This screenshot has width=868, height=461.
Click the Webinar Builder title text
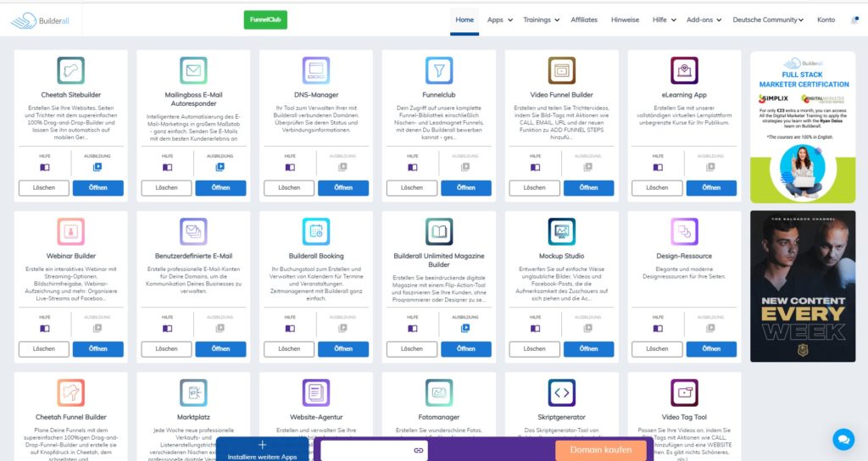pyautogui.click(x=71, y=256)
